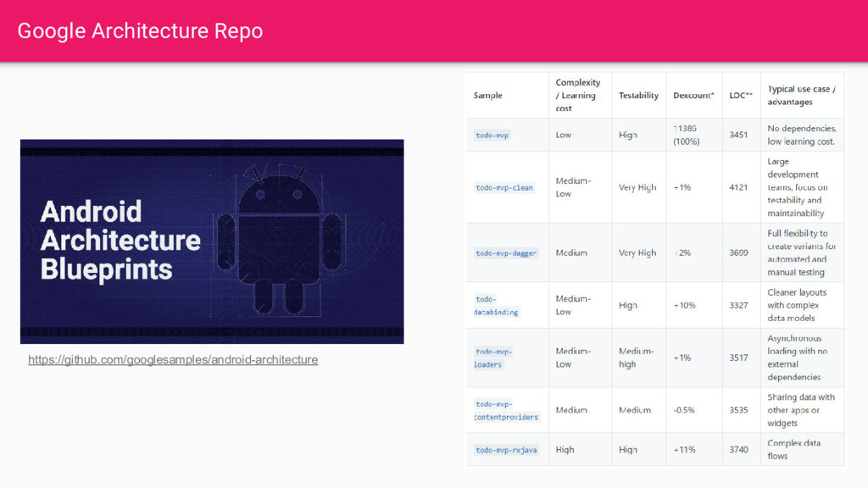Viewport: 868px width, 488px height.
Task: Click the Complexity / Learning cost header
Action: pyautogui.click(x=578, y=95)
